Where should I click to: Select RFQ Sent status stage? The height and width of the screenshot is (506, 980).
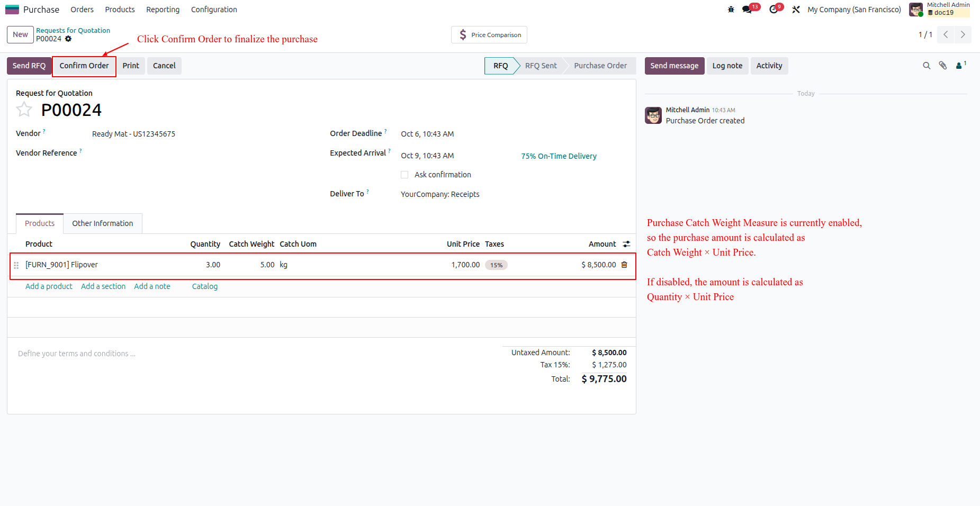click(x=541, y=66)
